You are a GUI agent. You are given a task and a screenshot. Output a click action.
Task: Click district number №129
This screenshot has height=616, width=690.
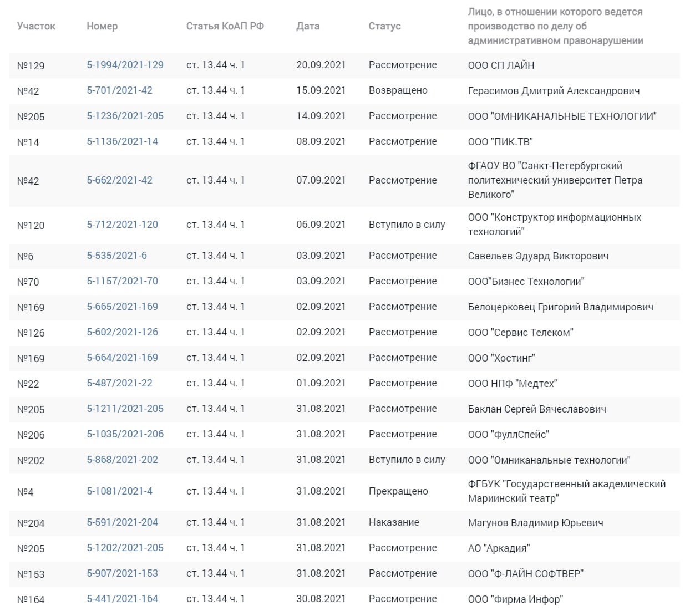(31, 66)
